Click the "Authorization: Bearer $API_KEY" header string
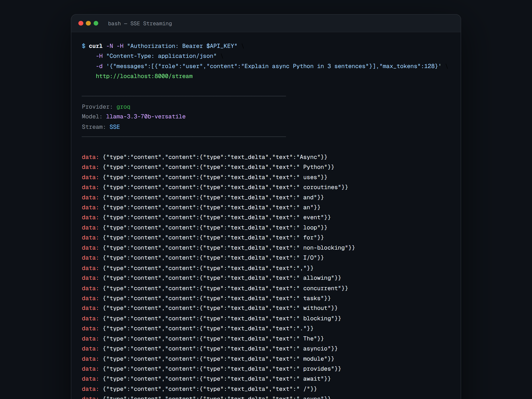This screenshot has width=532, height=399. [182, 46]
